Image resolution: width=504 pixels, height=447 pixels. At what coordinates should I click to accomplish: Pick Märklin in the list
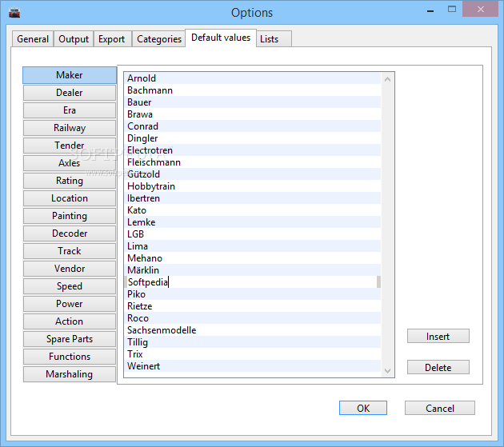pyautogui.click(x=253, y=270)
